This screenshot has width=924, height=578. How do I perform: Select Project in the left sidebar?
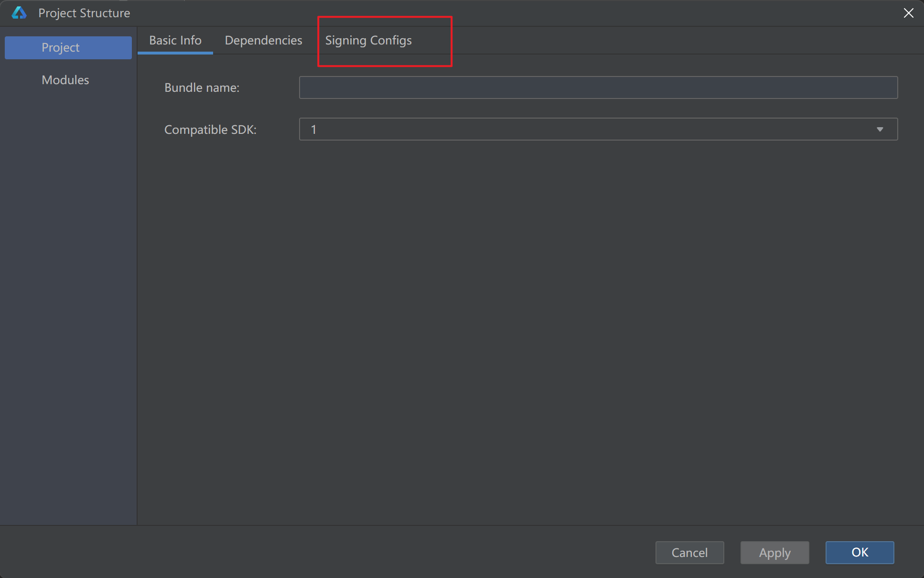(68, 48)
